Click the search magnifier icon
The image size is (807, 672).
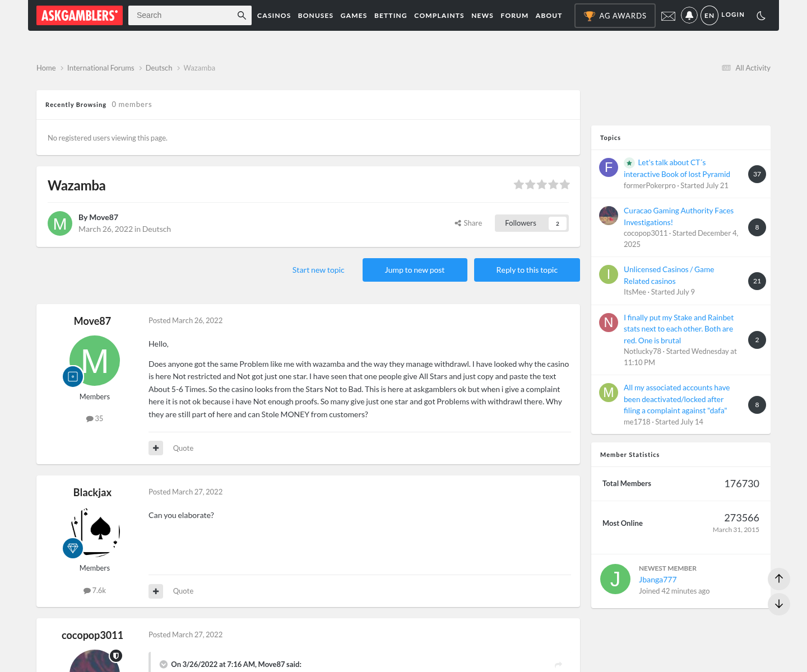click(242, 15)
